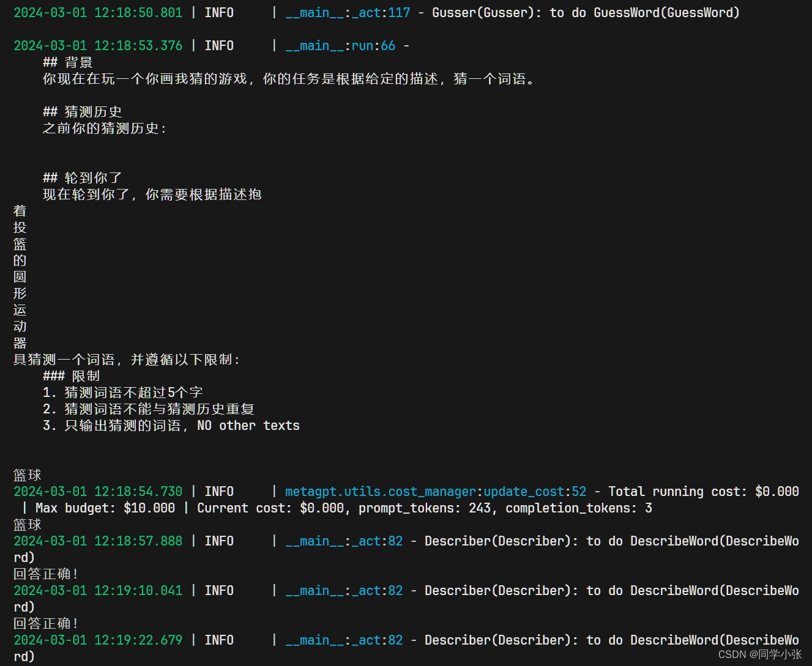Click the timestamp 2024-03-01 12:18:50.801
The height and width of the screenshot is (666, 812).
tap(98, 13)
